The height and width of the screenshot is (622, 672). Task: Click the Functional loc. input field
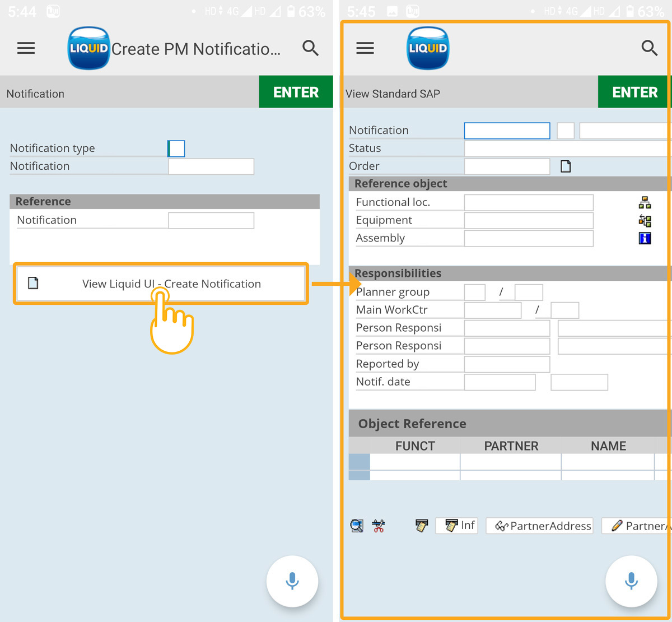tap(528, 202)
